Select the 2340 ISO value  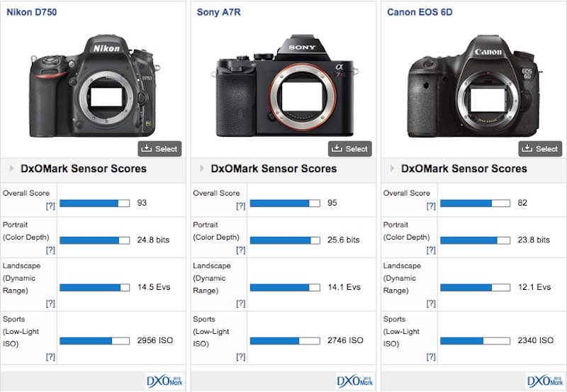(535, 340)
